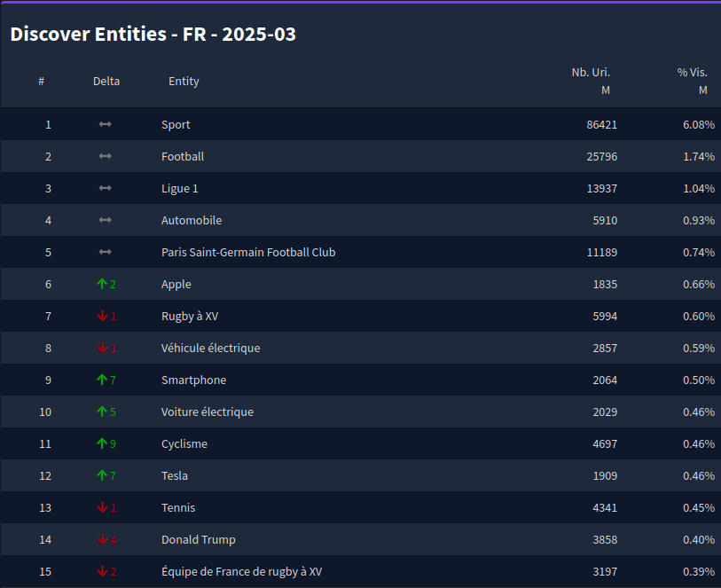Click the 2857 URI count value
This screenshot has height=588, width=721.
click(x=605, y=349)
